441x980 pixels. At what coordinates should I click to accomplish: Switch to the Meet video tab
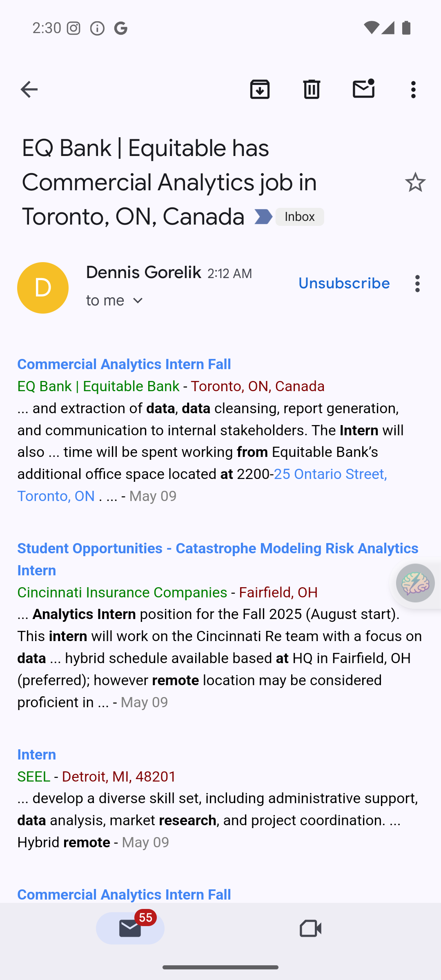pyautogui.click(x=310, y=929)
